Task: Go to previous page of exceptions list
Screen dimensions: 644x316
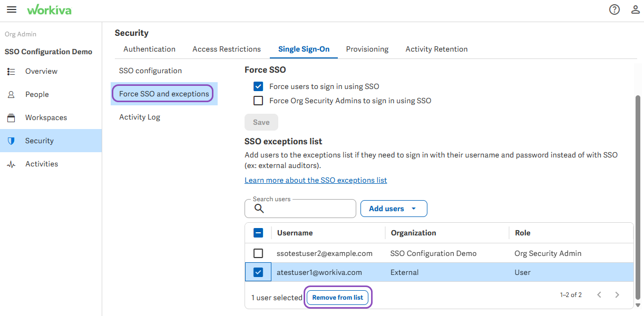Action: click(x=599, y=295)
